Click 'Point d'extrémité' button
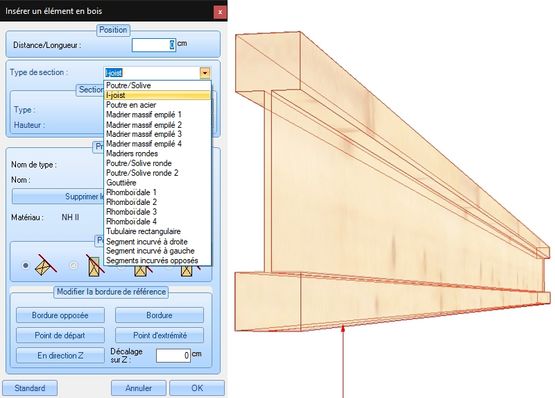This screenshot has width=555, height=398. pos(159,335)
